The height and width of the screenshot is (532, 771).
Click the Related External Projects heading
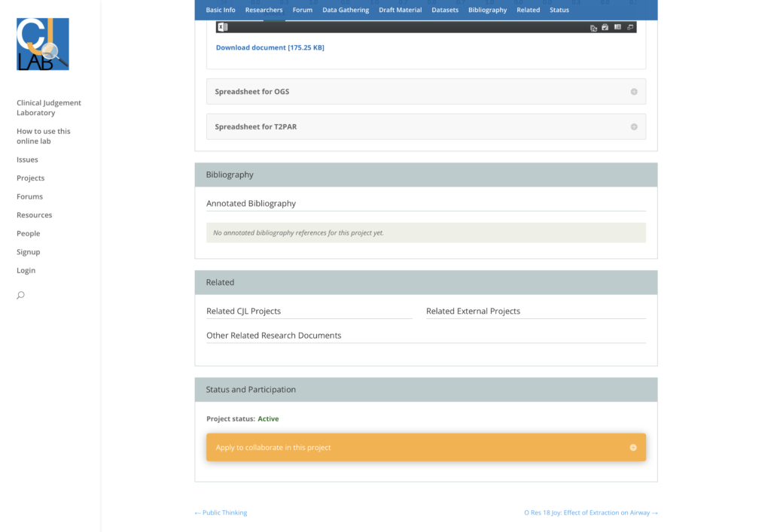(473, 311)
